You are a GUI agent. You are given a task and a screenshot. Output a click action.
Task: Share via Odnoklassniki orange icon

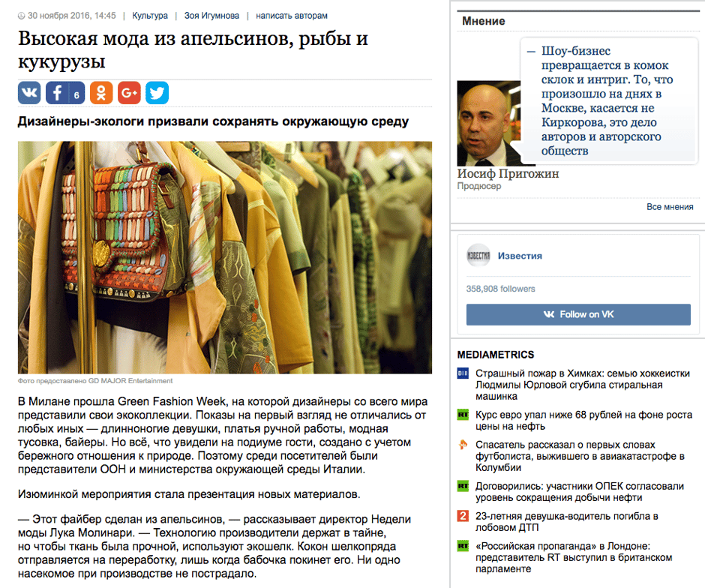(101, 93)
